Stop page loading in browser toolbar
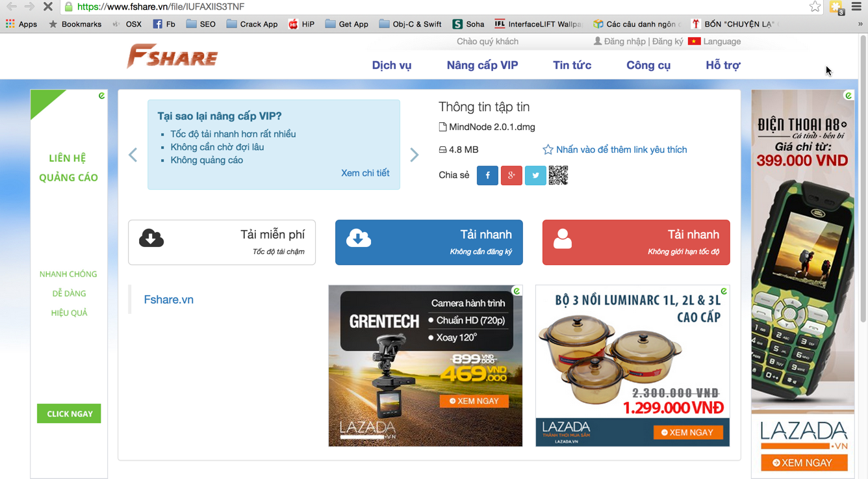This screenshot has height=479, width=868. [47, 6]
